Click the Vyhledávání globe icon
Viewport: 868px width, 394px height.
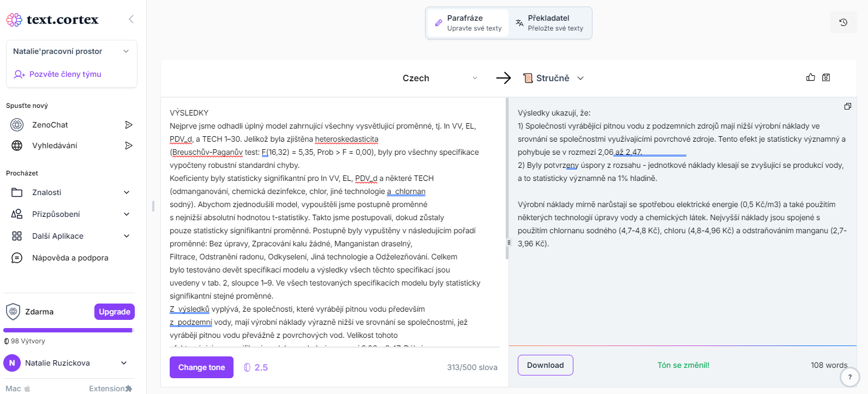pos(17,146)
